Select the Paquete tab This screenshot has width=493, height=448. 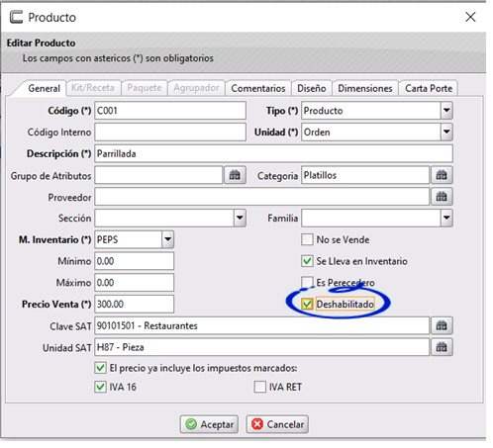[x=145, y=88]
